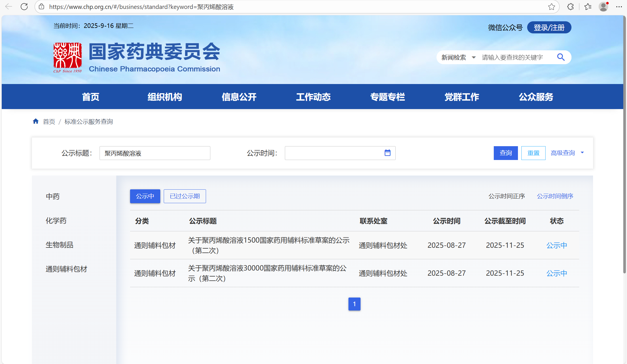627x364 pixels.
Task: Select 化学药 category in sidebar
Action: click(x=56, y=221)
